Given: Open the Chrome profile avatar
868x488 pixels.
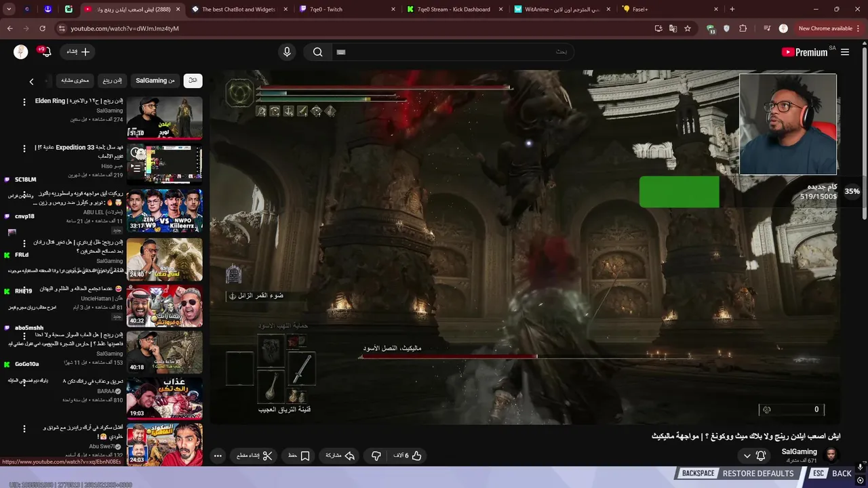Looking at the screenshot, I should (x=783, y=28).
